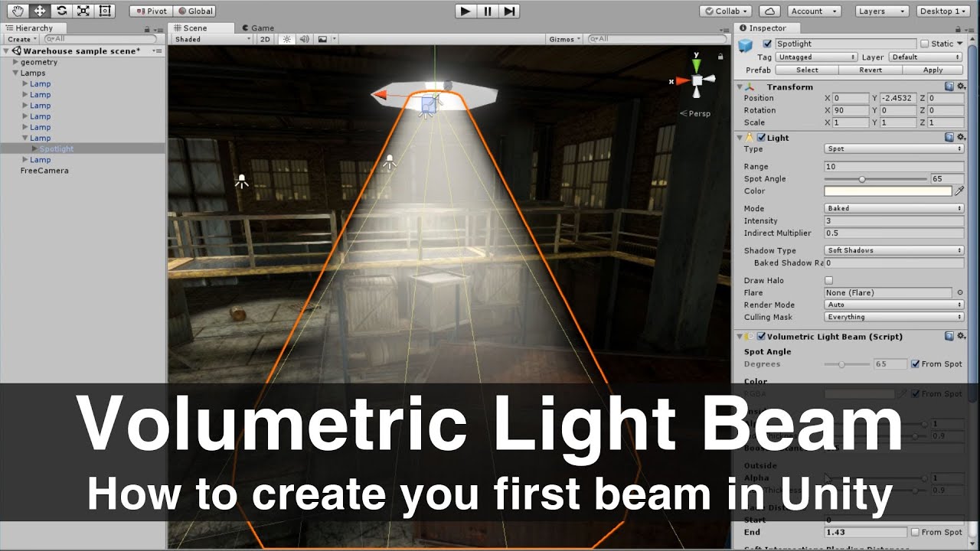Open Light Type Spot dropdown
This screenshot has width=980, height=551.
(x=894, y=148)
